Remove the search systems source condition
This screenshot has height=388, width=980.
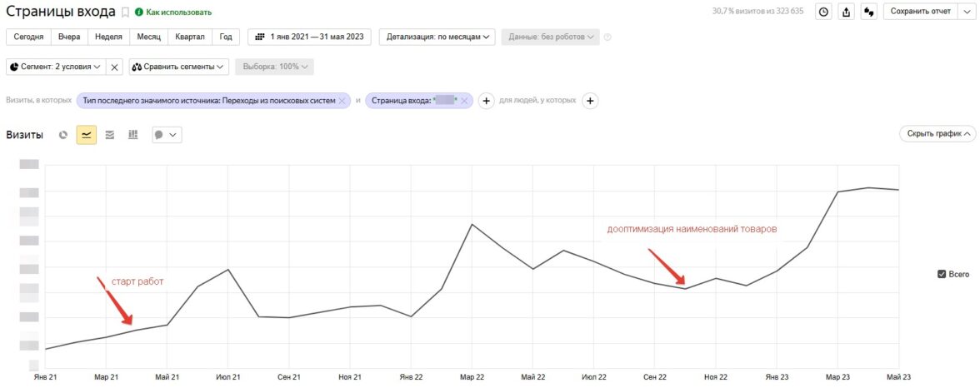click(x=342, y=101)
